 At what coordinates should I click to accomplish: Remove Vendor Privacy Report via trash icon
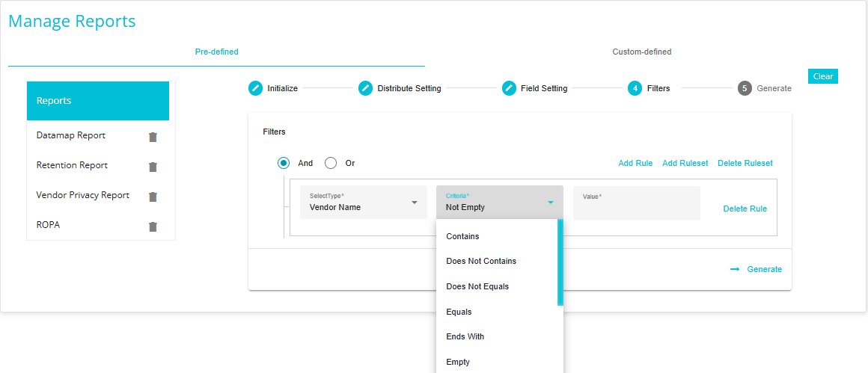153,197
